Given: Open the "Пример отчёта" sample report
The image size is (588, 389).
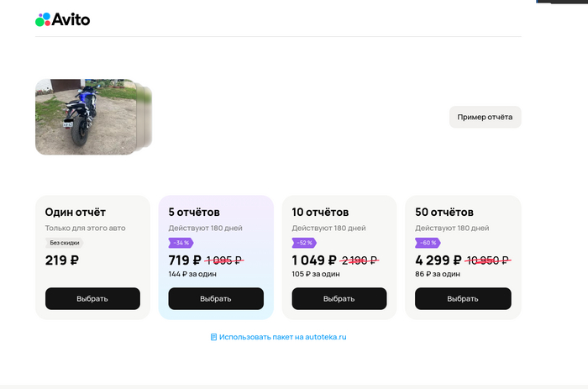Looking at the screenshot, I should 485,117.
